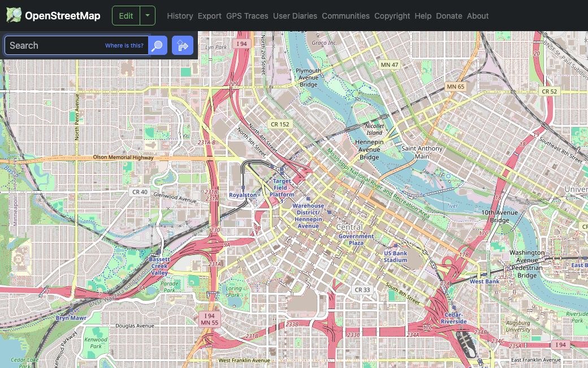Open the Help page
This screenshot has height=368, width=588.
coord(423,16)
